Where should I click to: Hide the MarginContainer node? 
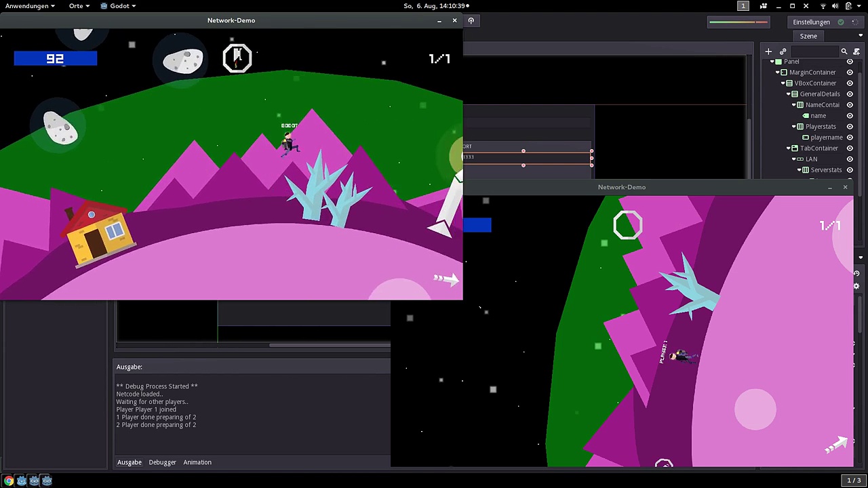coord(850,73)
